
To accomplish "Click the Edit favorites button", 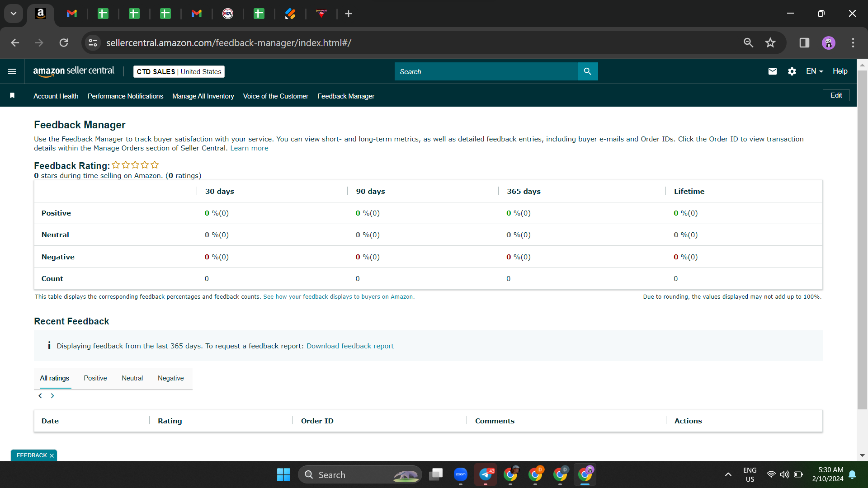I will (836, 95).
